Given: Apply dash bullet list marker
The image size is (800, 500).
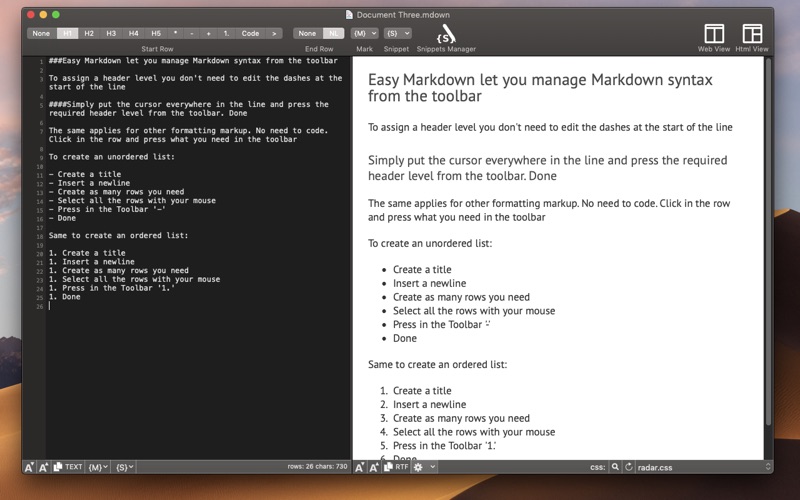Looking at the screenshot, I should (x=192, y=33).
